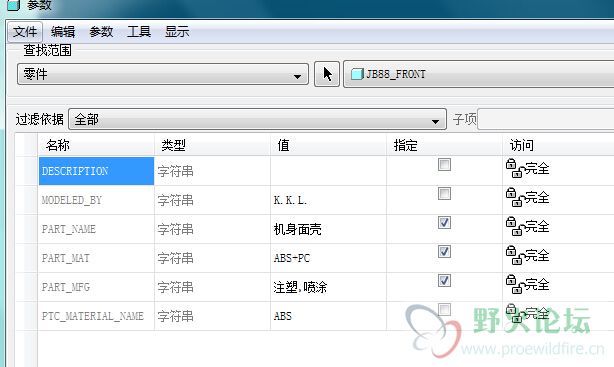Click the ABS+PC value cell
This screenshot has width=614, height=367.
328,258
